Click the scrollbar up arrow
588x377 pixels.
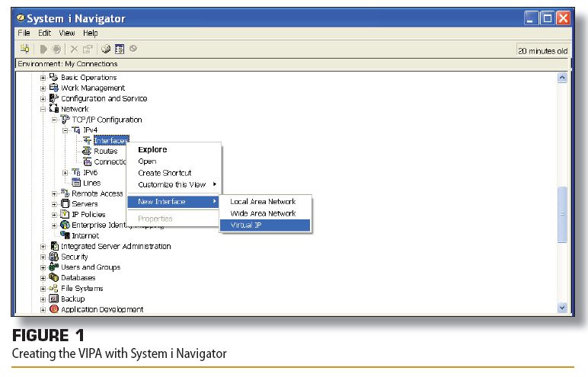(x=562, y=78)
